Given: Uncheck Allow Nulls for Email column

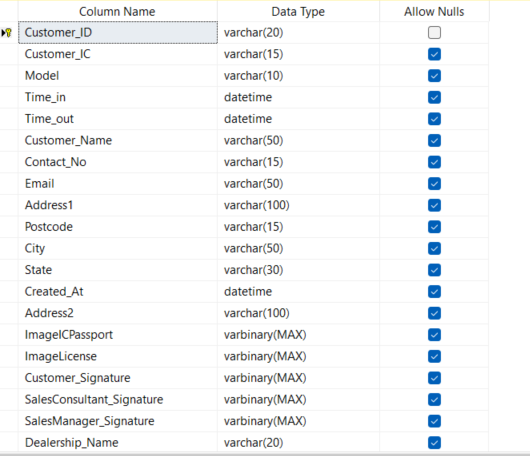Looking at the screenshot, I should click(x=434, y=184).
